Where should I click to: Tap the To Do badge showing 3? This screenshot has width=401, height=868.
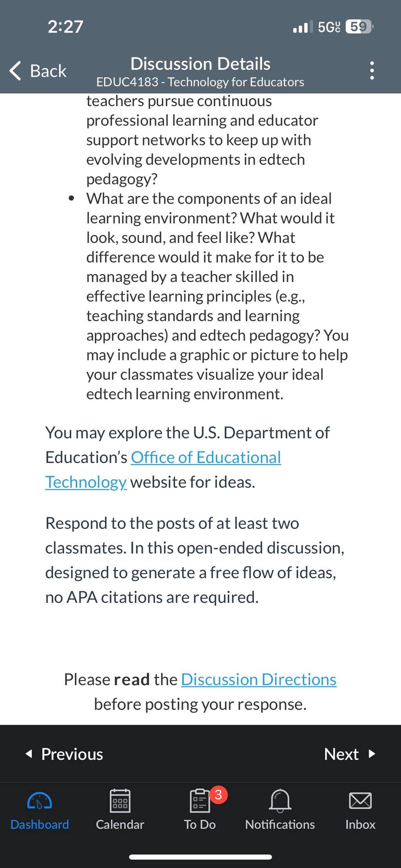219,794
